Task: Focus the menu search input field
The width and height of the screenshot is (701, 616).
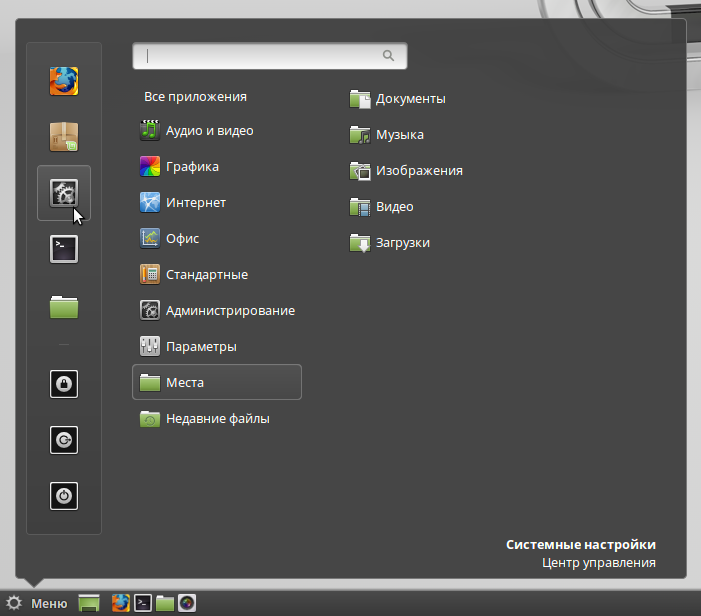Action: [270, 55]
